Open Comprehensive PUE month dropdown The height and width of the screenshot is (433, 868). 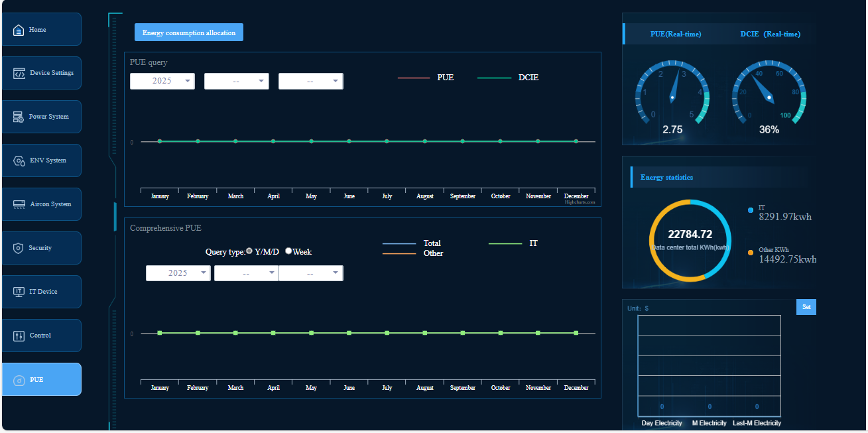pos(247,273)
